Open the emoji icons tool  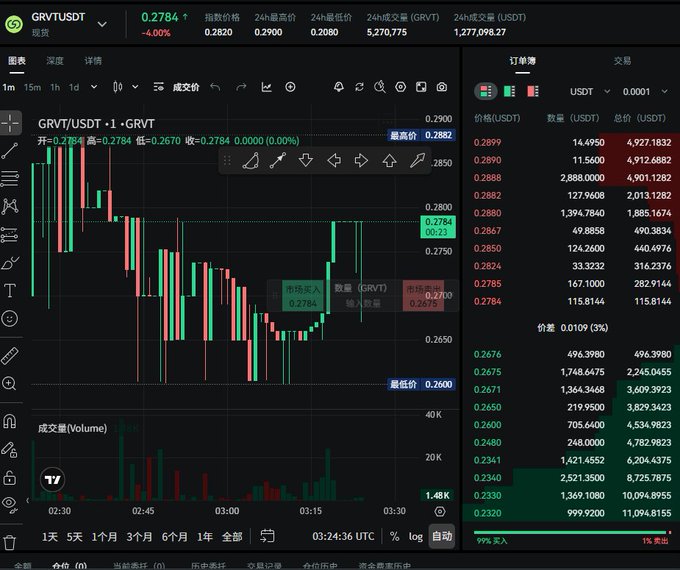coord(10,318)
